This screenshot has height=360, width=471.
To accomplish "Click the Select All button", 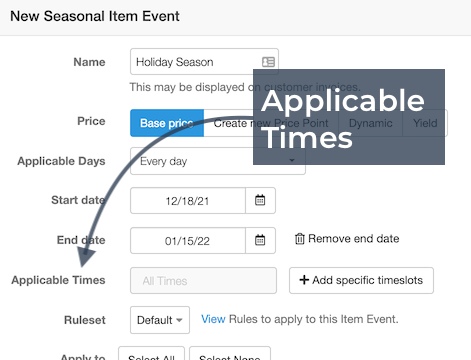I will coord(151,354).
